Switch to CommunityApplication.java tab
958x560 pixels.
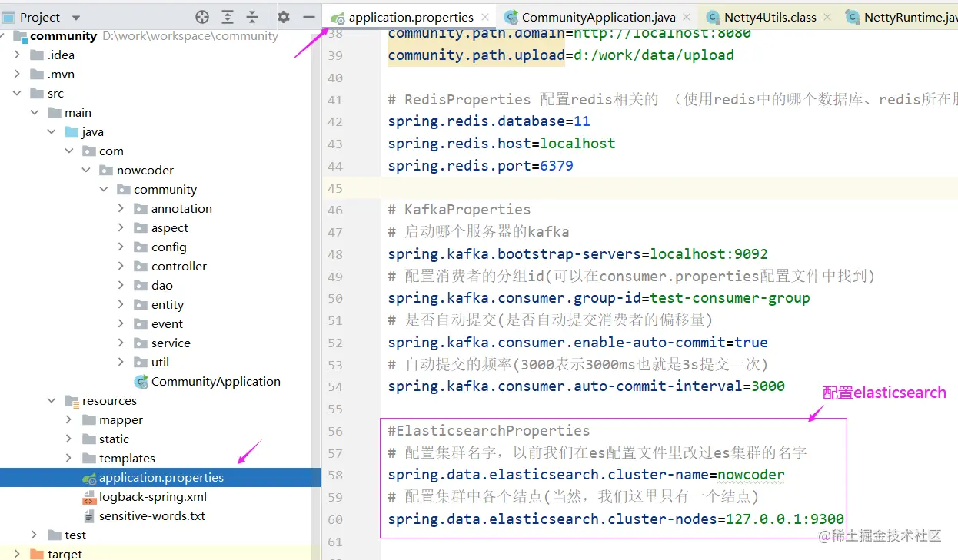(x=598, y=17)
